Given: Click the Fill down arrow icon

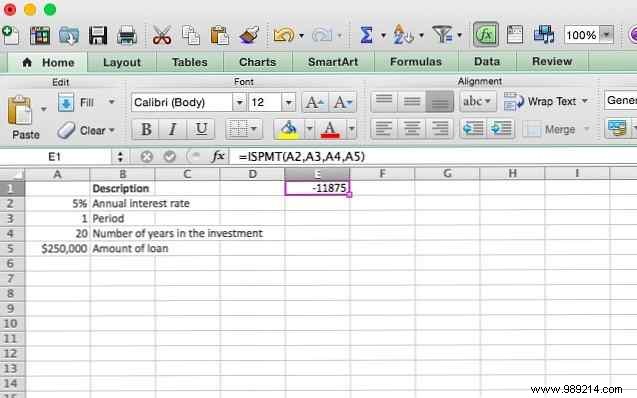Looking at the screenshot, I should click(x=66, y=102).
